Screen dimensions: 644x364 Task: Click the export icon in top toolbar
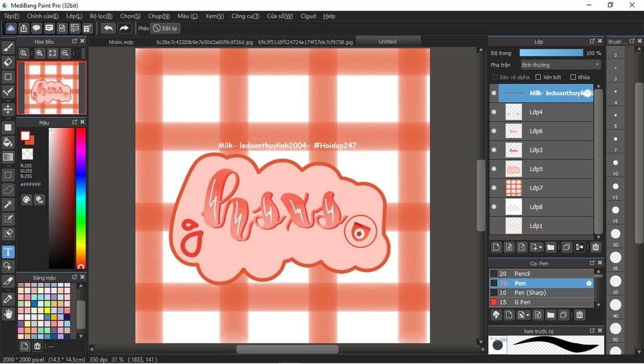[x=24, y=28]
